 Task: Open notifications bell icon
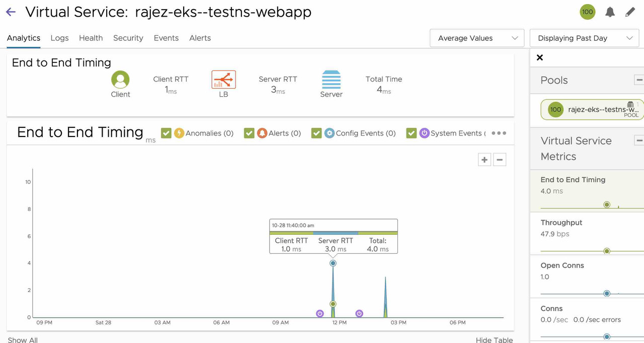coord(610,12)
